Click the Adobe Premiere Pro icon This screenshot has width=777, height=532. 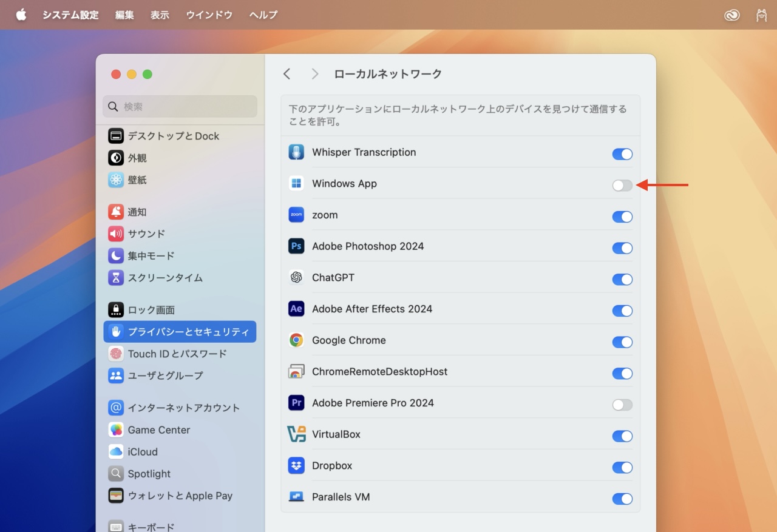click(x=296, y=403)
